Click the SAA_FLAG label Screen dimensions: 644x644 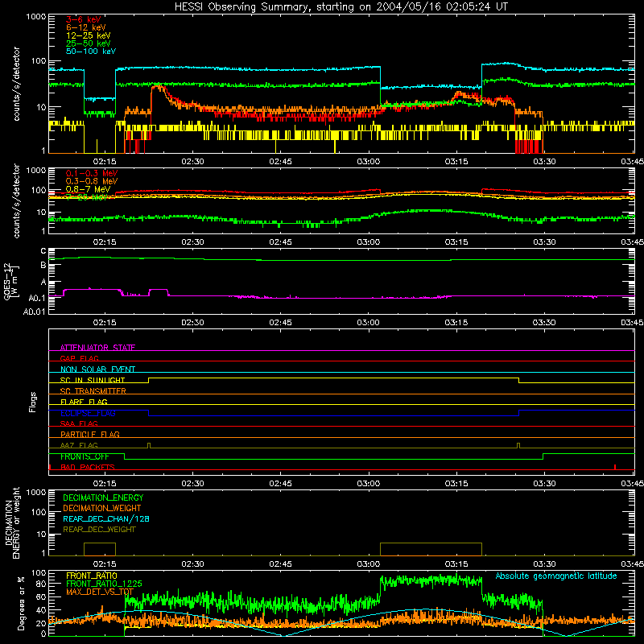pos(79,423)
